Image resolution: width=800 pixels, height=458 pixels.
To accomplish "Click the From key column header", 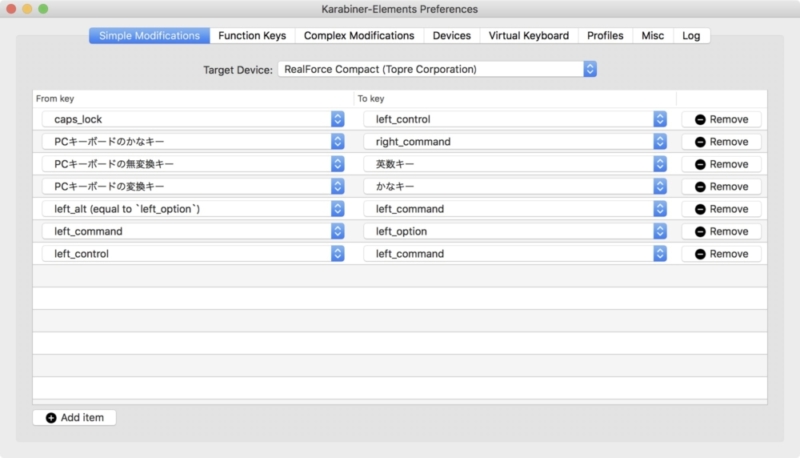I will click(193, 98).
